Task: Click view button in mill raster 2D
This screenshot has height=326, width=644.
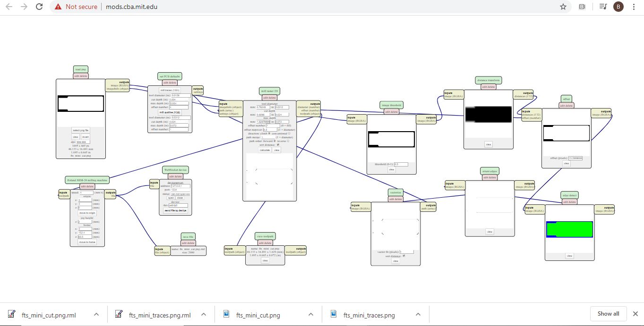Action: point(276,150)
